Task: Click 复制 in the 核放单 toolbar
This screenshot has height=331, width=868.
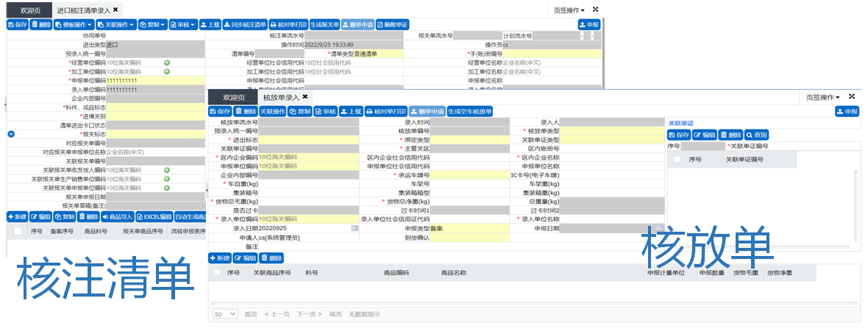Action: (x=300, y=111)
